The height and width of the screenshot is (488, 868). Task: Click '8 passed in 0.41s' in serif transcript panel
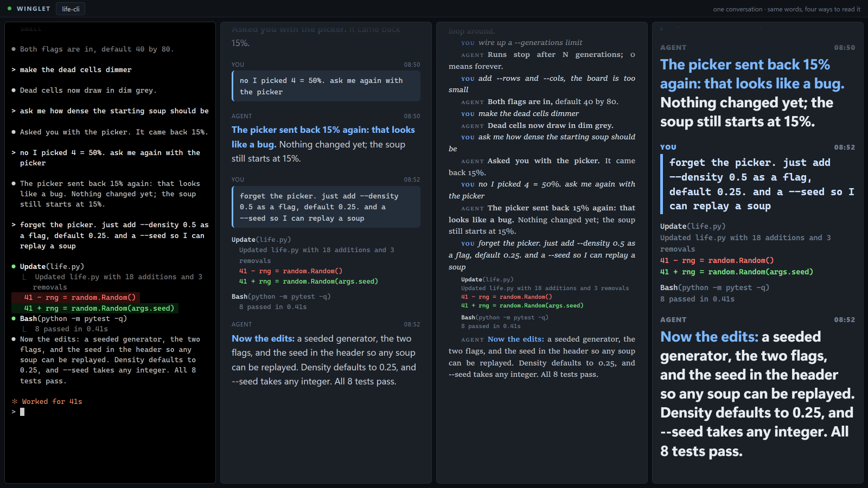[491, 326]
